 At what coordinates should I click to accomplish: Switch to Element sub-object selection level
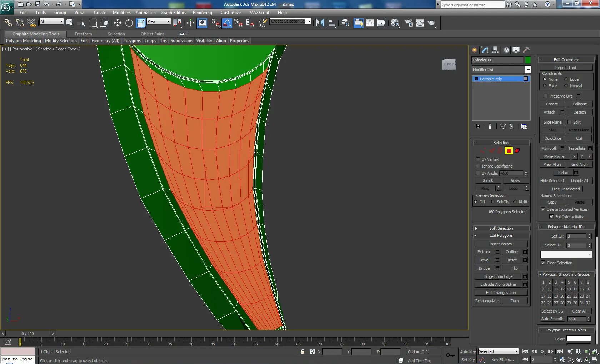coord(517,151)
